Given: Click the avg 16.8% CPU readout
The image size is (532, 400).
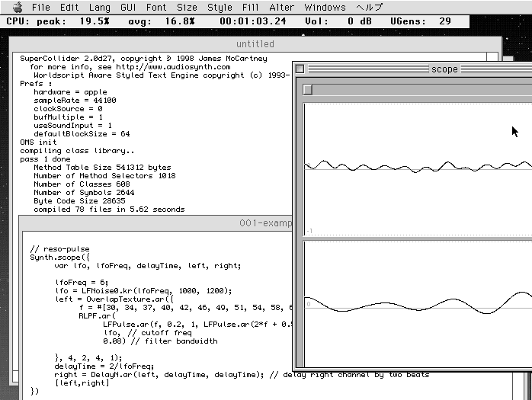Looking at the screenshot, I should (x=162, y=21).
